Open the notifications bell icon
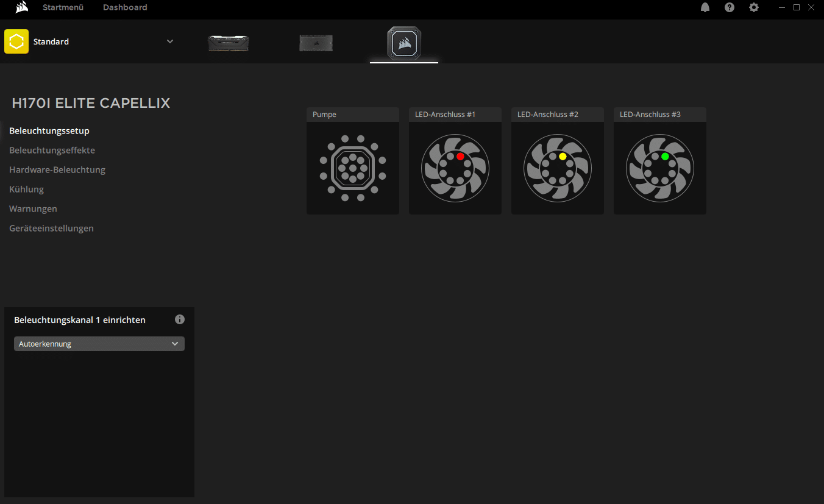This screenshot has width=824, height=504. (x=705, y=7)
